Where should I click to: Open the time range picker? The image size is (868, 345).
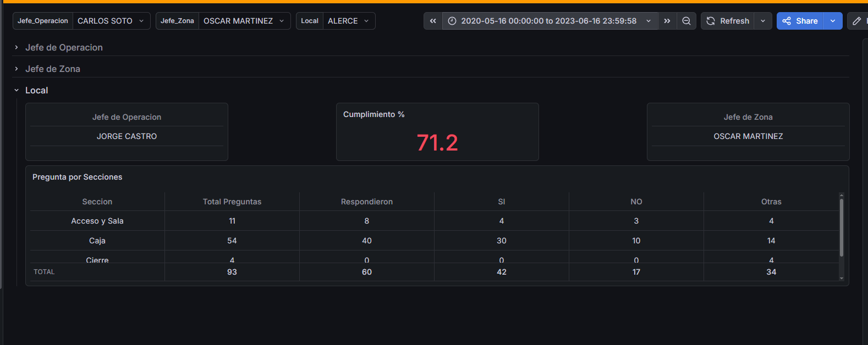coord(550,21)
